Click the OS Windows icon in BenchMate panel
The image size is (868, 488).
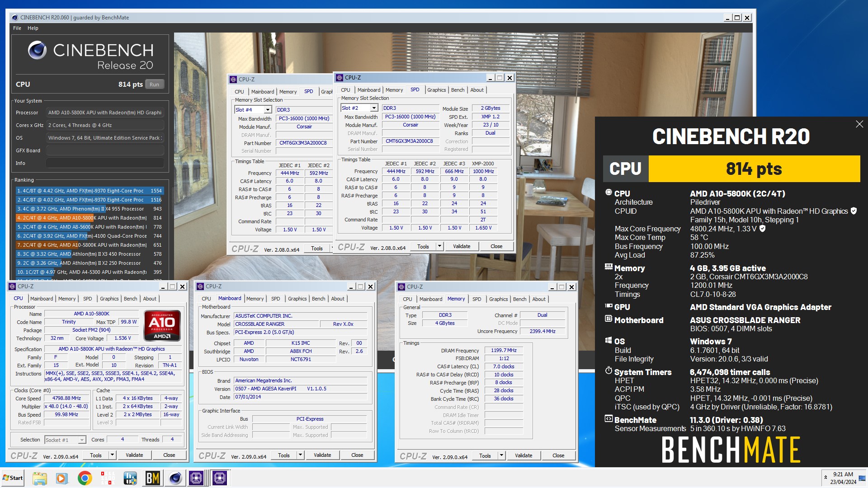(x=609, y=340)
